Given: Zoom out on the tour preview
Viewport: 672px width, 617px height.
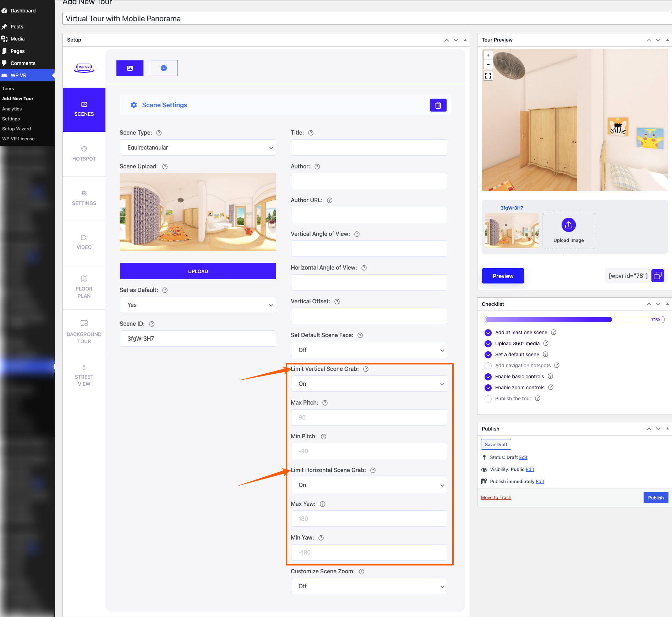Looking at the screenshot, I should 488,64.
